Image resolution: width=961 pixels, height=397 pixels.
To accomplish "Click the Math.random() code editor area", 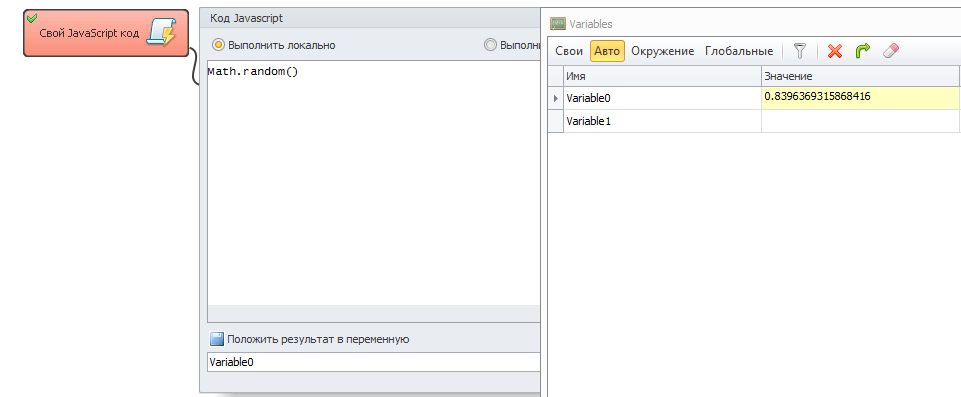I will (374, 183).
